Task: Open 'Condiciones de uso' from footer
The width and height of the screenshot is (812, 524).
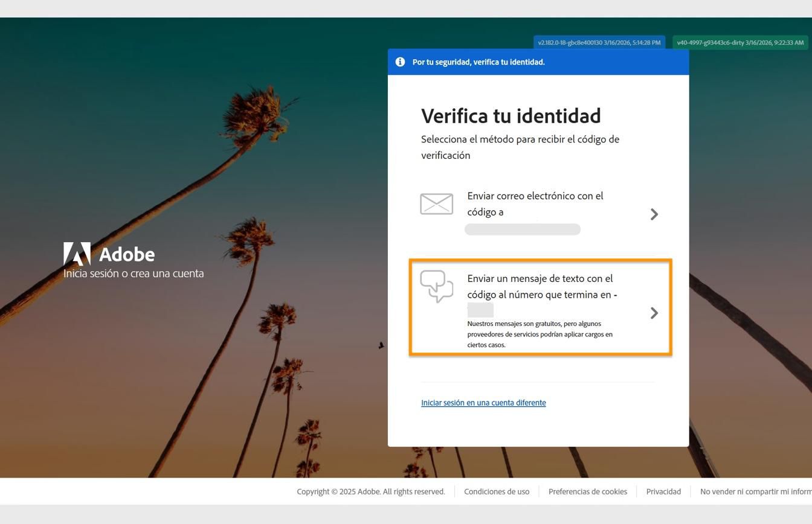Action: [496, 491]
